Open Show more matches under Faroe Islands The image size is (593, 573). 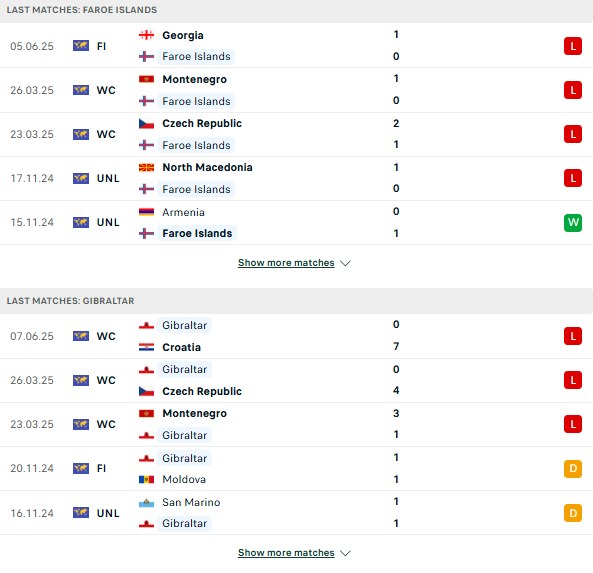tap(286, 263)
